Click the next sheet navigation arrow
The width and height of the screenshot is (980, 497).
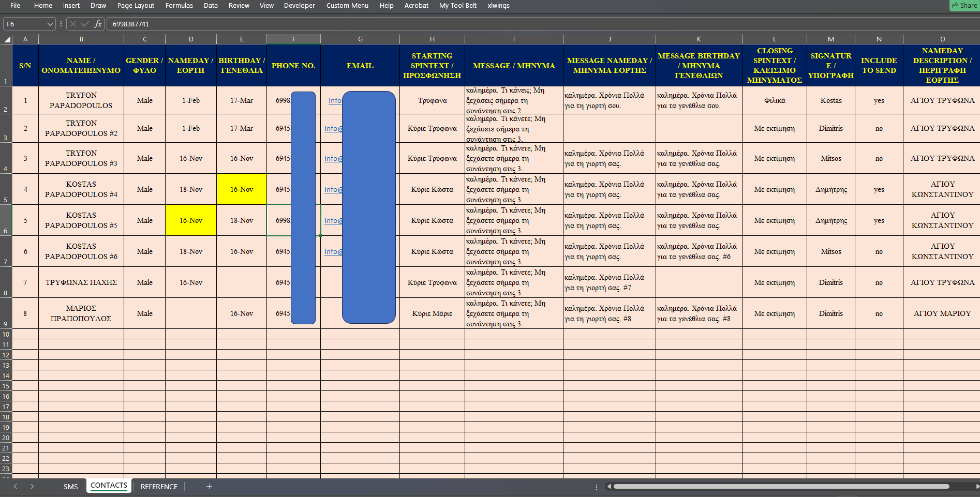32,486
